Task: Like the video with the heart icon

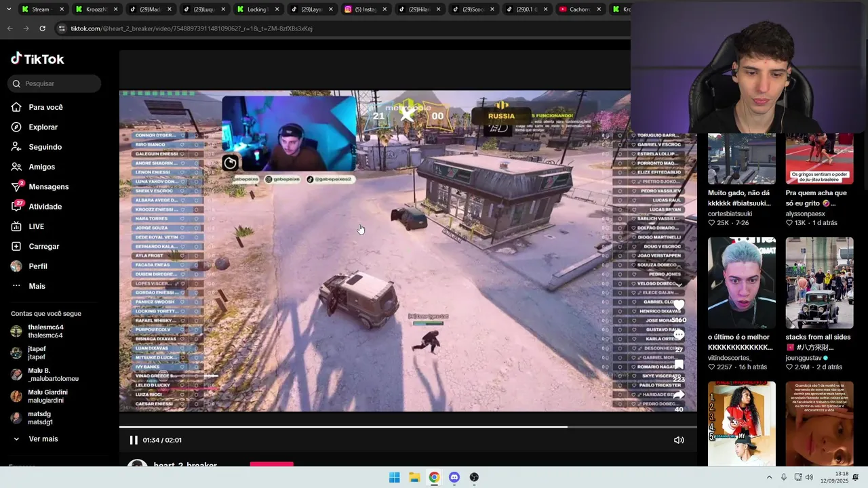Action: click(679, 304)
